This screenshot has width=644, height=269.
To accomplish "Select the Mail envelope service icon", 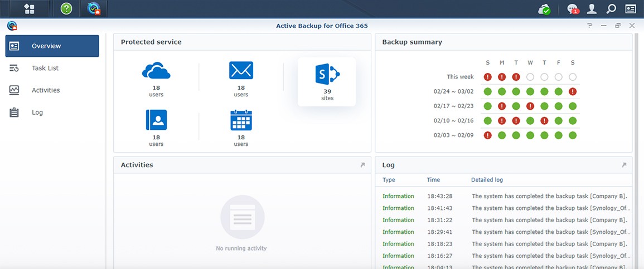I will [241, 70].
